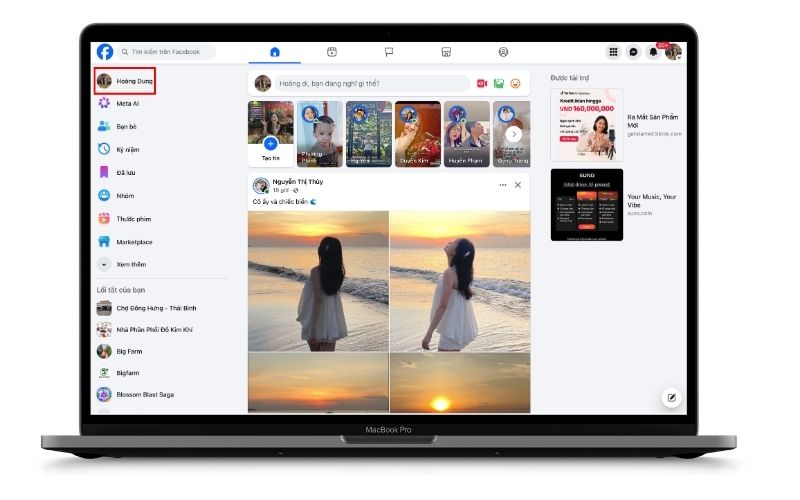Hide post with the X button
This screenshot has height=500, width=800.
click(518, 185)
